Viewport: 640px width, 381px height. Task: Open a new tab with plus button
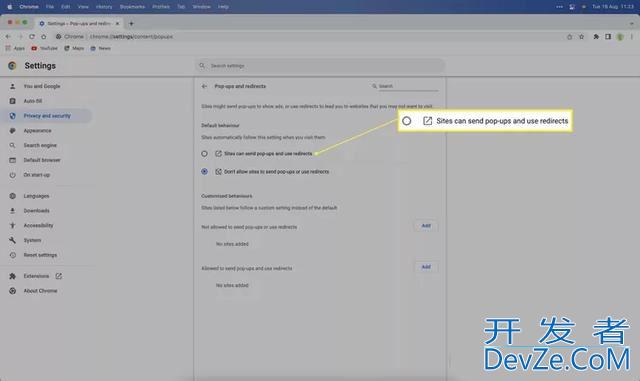pyautogui.click(x=131, y=24)
